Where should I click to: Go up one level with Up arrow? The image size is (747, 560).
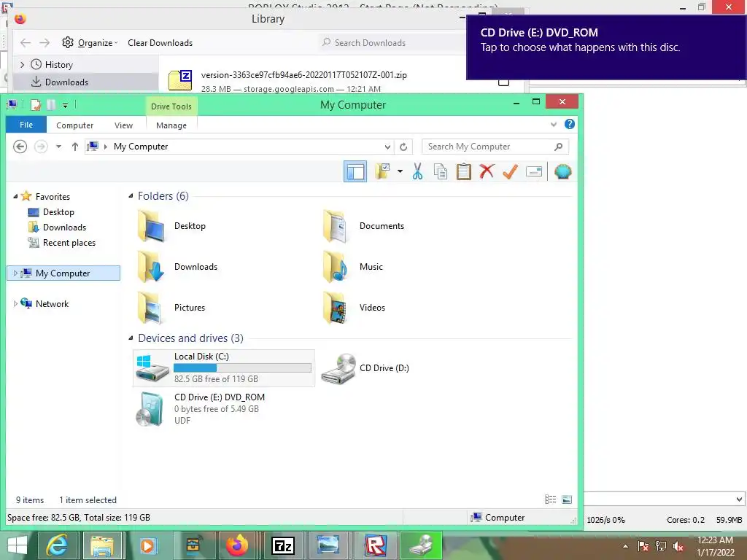click(75, 147)
